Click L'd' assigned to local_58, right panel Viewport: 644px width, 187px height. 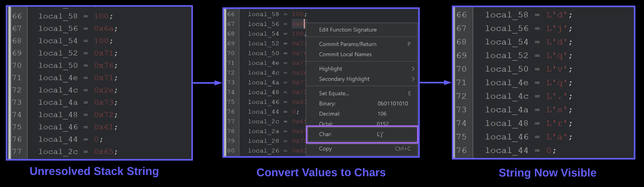(x=557, y=15)
